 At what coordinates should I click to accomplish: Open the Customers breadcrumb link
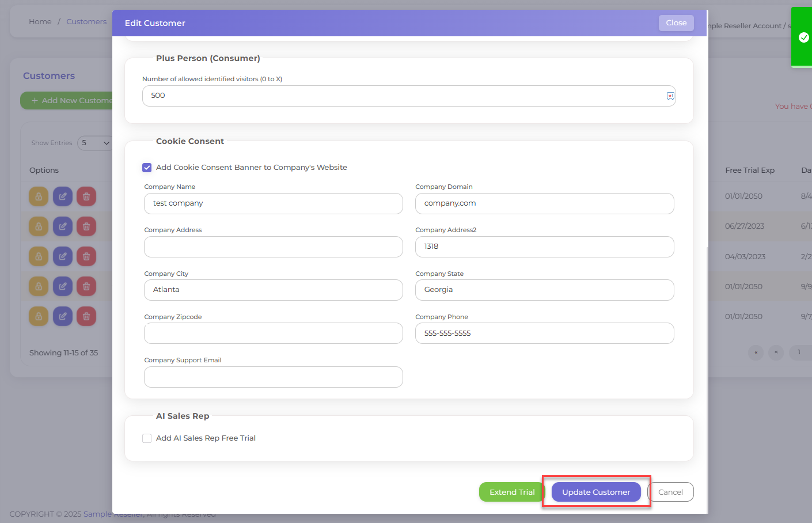coord(86,22)
